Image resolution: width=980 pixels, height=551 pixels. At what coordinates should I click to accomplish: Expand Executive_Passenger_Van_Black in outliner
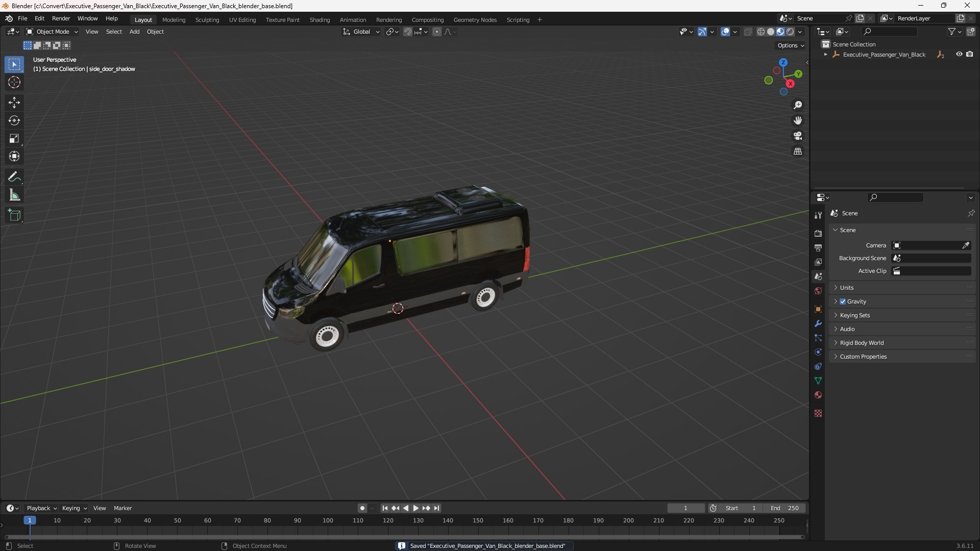tap(825, 55)
